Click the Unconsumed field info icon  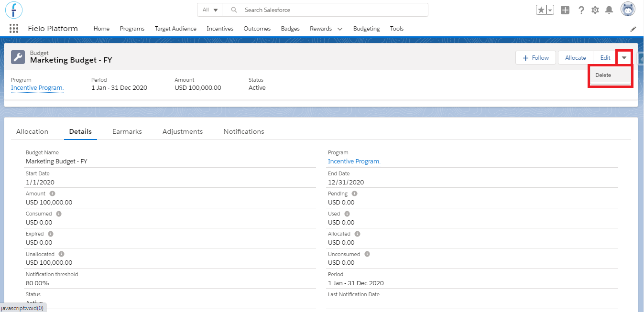[x=367, y=254]
